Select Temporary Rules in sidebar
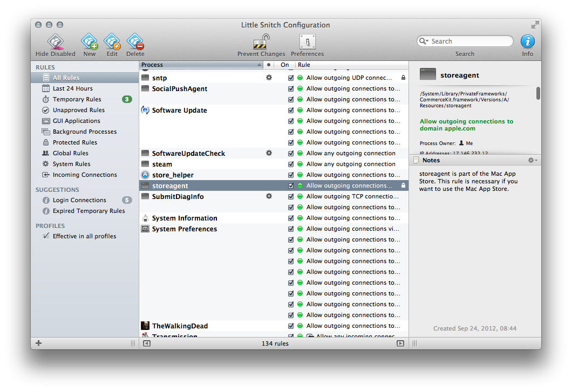Viewport: 572px width, 392px height. [x=85, y=99]
